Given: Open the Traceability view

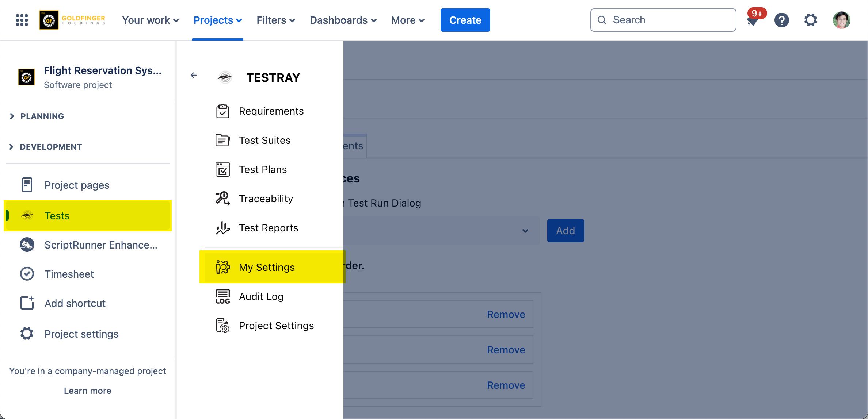Looking at the screenshot, I should 266,199.
